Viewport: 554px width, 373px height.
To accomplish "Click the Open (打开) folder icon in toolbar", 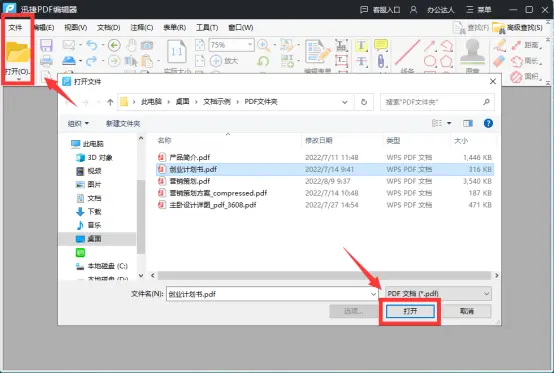I will tap(17, 52).
